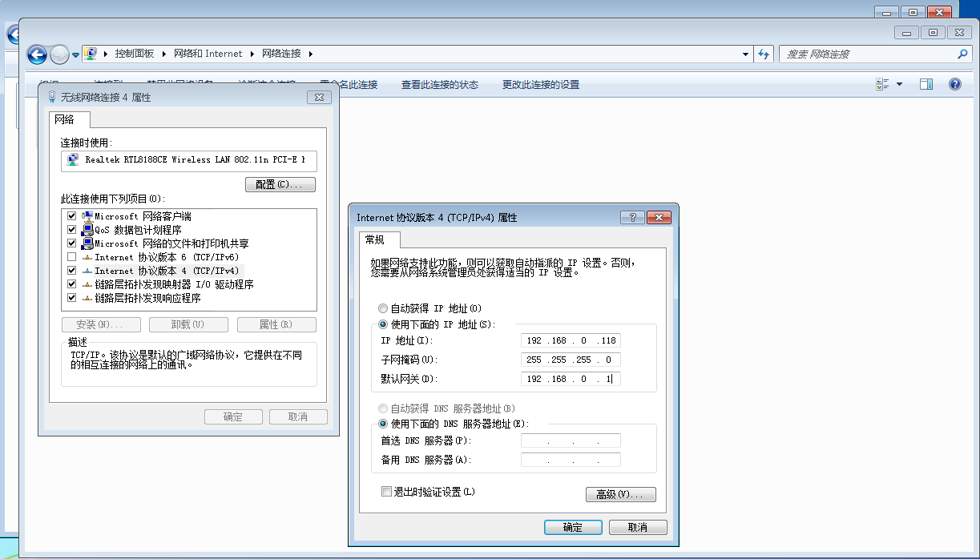
Task: Close the Internet 协议版本 4 属性 dialog
Action: tap(659, 217)
